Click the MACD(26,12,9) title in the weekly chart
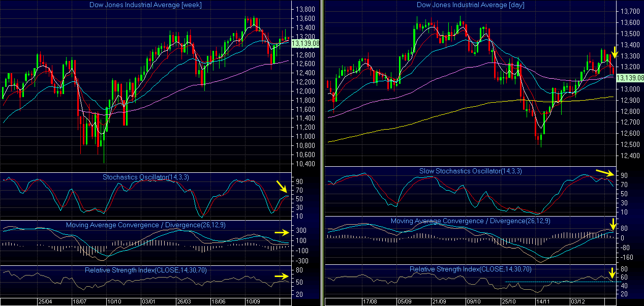The image size is (644, 306). [x=146, y=225]
